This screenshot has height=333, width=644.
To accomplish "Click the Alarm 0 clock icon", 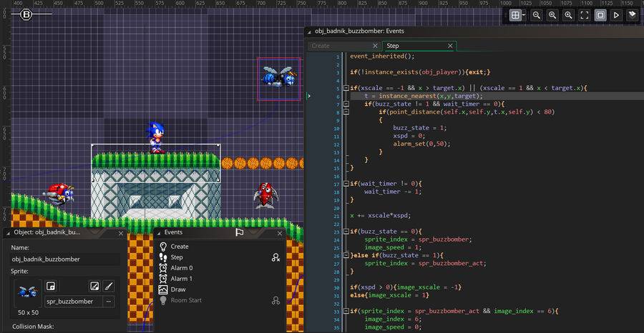I will pyautogui.click(x=163, y=268).
